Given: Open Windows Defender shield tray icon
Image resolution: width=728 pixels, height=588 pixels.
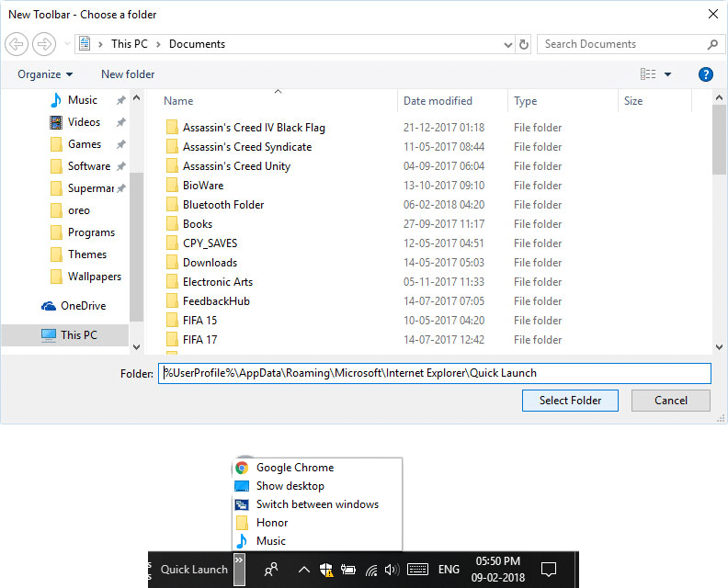Looking at the screenshot, I should tap(326, 570).
